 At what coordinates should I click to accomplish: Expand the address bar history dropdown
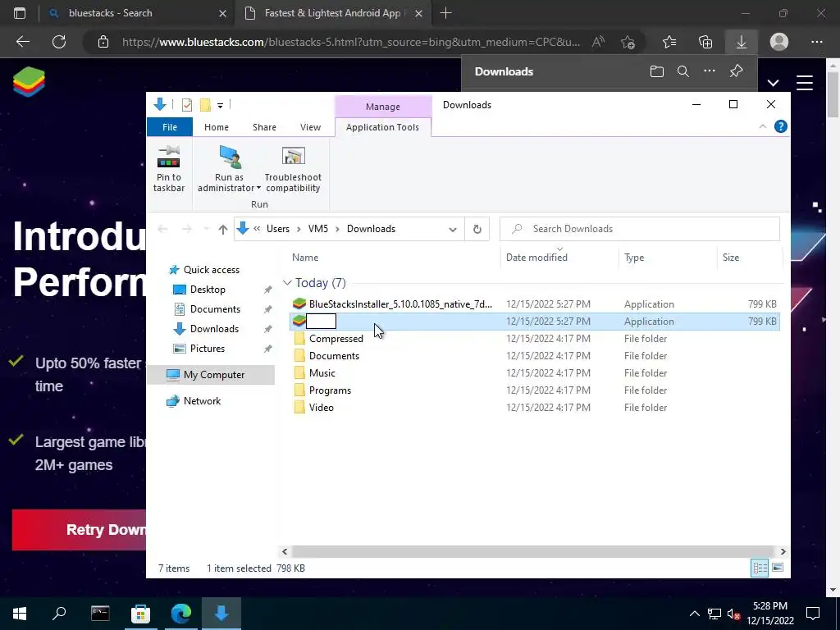(x=453, y=230)
